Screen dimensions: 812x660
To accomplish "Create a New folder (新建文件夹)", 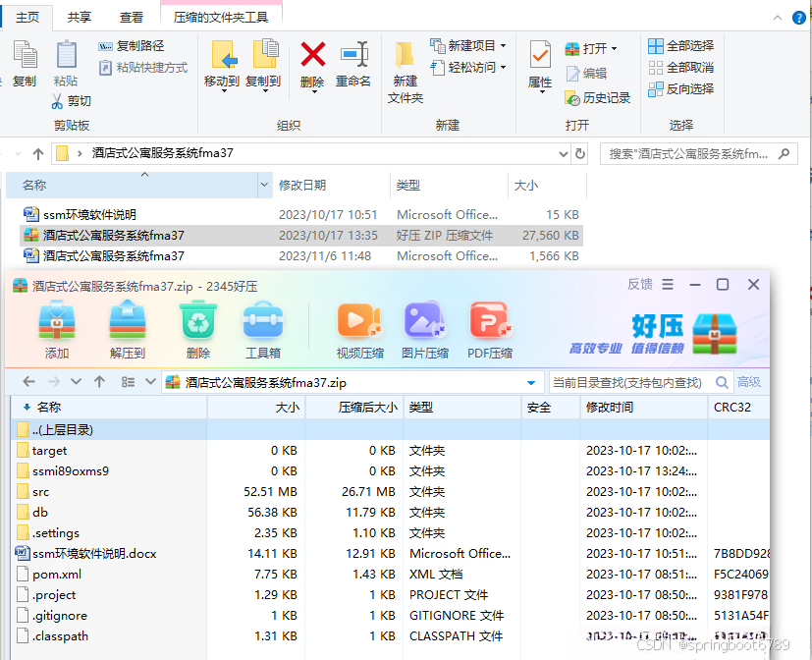I will click(405, 73).
